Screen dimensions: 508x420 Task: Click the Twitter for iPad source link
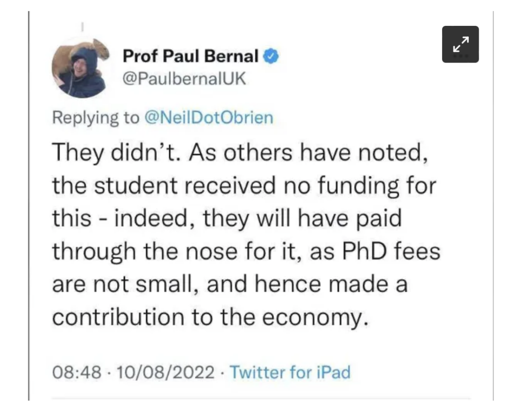(291, 372)
